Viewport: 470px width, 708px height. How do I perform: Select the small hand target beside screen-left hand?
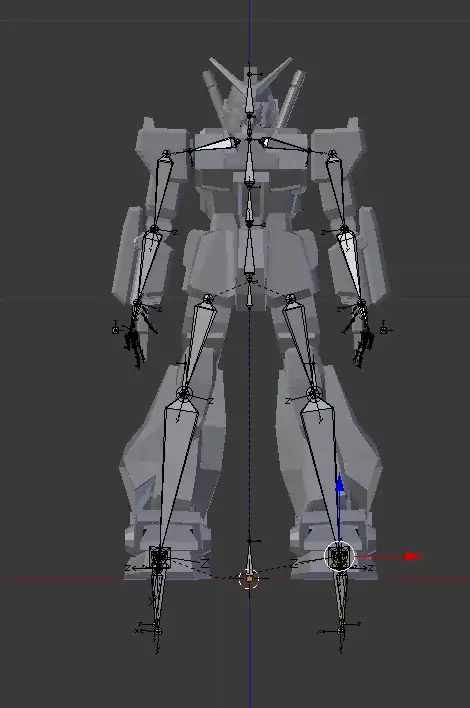click(x=116, y=330)
